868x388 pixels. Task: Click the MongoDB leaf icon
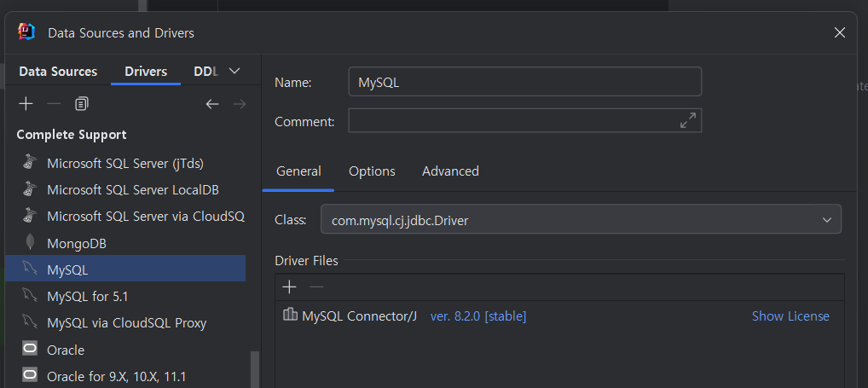[31, 242]
